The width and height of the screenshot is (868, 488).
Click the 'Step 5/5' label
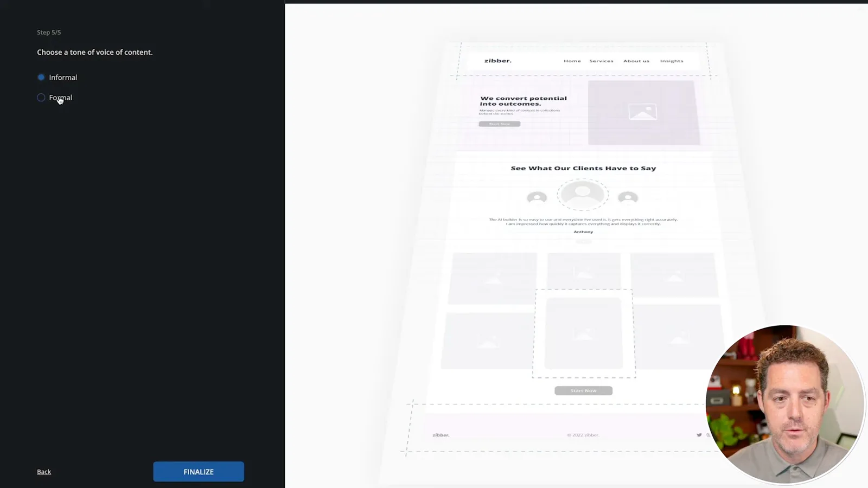[x=49, y=33]
